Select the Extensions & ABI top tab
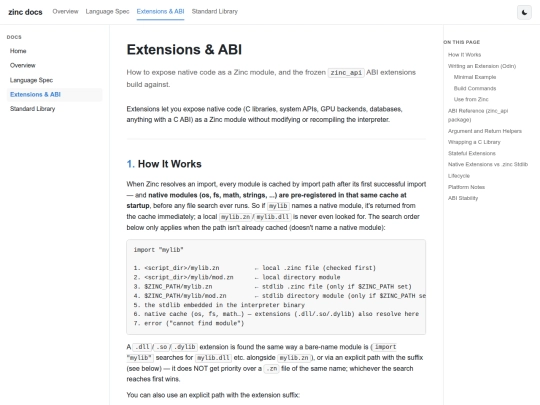Screen dimensions: 540x405 pyautogui.click(x=160, y=11)
